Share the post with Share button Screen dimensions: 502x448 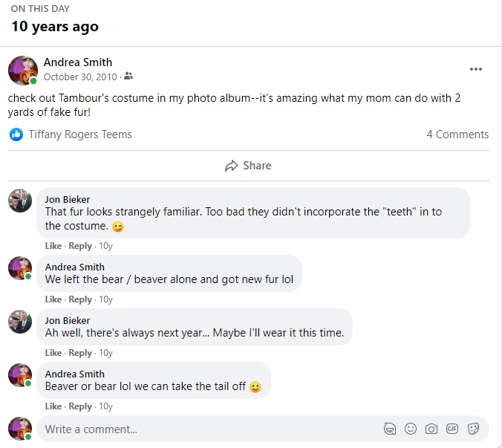(248, 166)
